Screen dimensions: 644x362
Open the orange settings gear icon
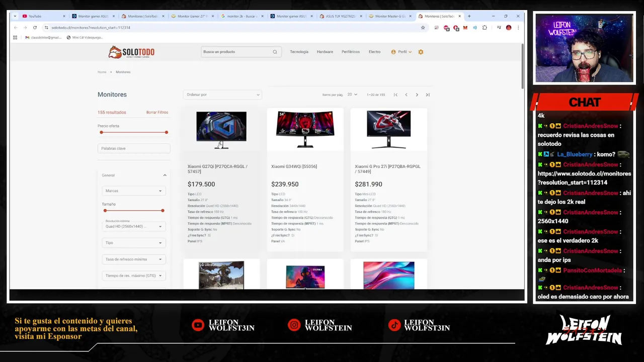click(421, 52)
